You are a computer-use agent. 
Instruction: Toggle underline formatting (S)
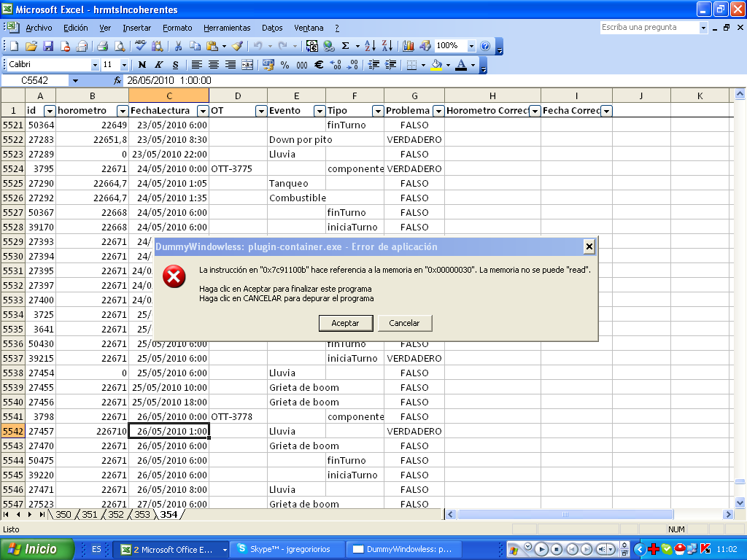click(175, 65)
